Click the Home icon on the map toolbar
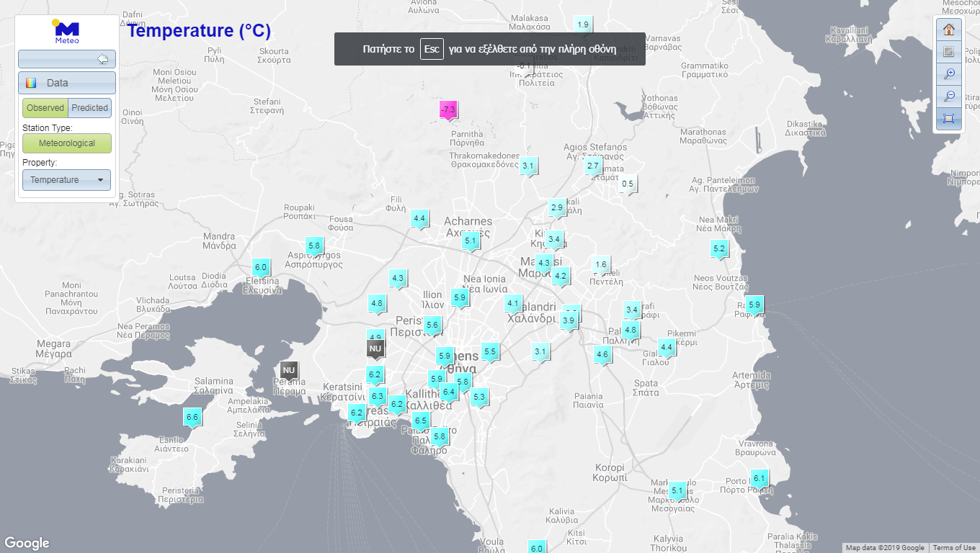Screen dimensions: 980x553 click(949, 30)
